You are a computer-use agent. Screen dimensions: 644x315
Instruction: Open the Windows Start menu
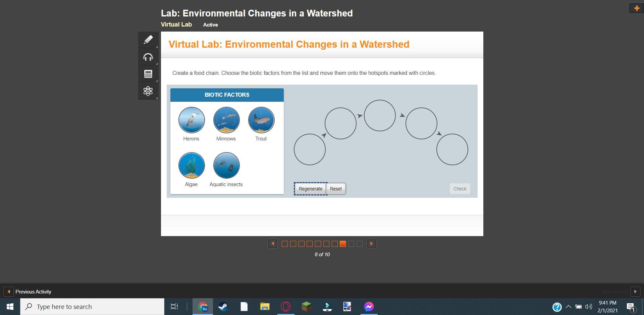(10, 307)
